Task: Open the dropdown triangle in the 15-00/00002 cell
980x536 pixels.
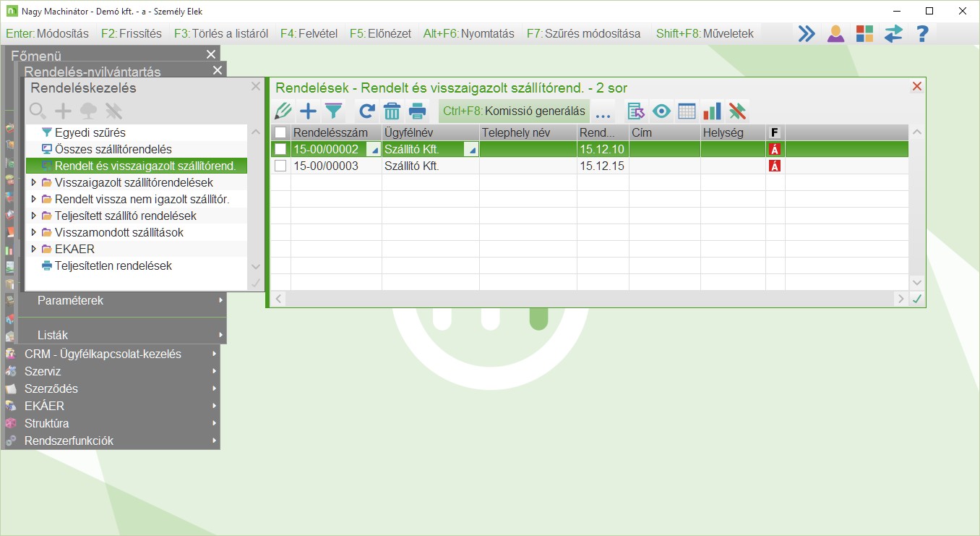Action: coord(373,150)
